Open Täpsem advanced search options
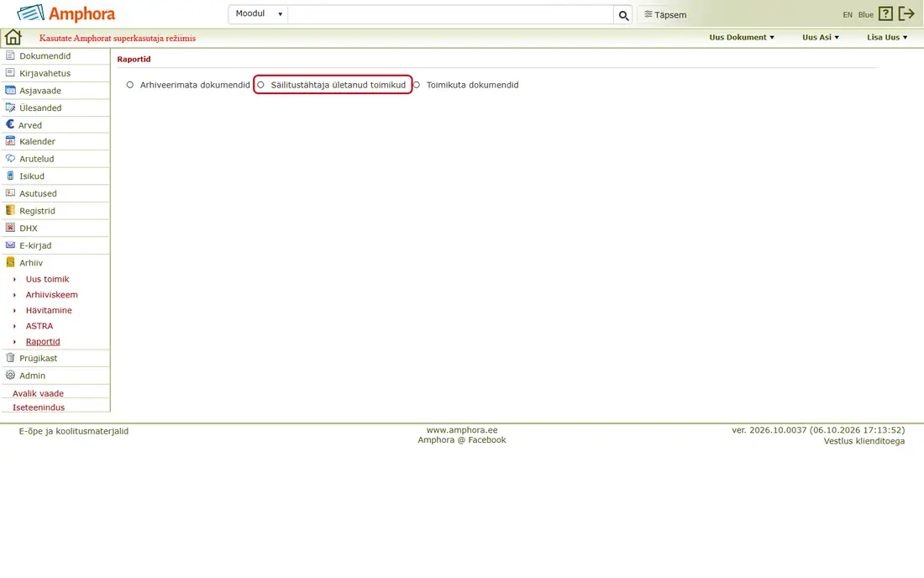 click(664, 15)
